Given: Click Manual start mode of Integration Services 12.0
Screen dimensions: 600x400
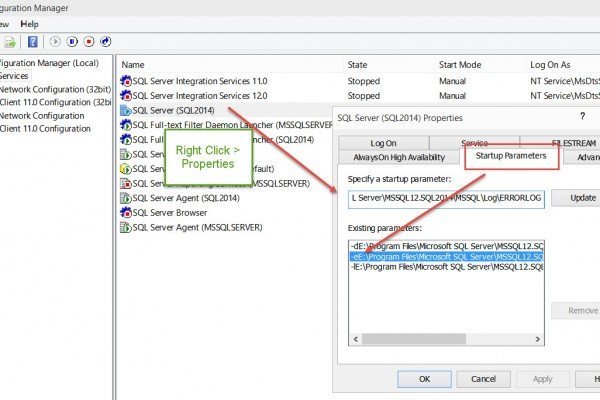Looking at the screenshot, I should (452, 96).
